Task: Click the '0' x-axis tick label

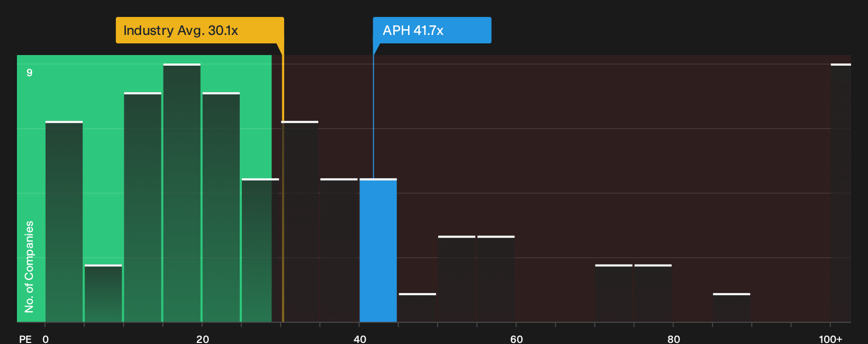Action: tap(46, 339)
